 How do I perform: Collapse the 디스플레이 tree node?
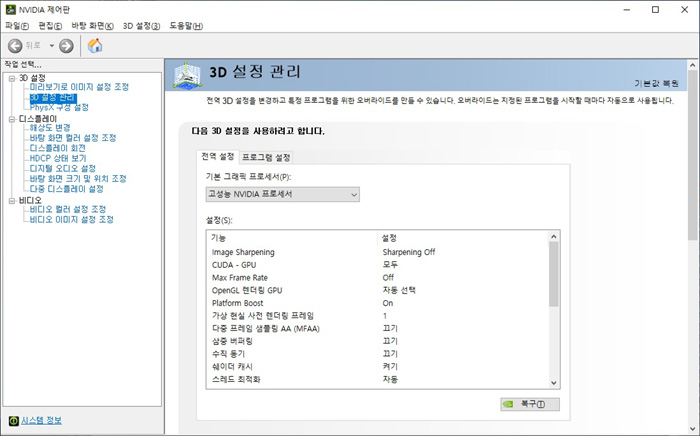(x=12, y=119)
